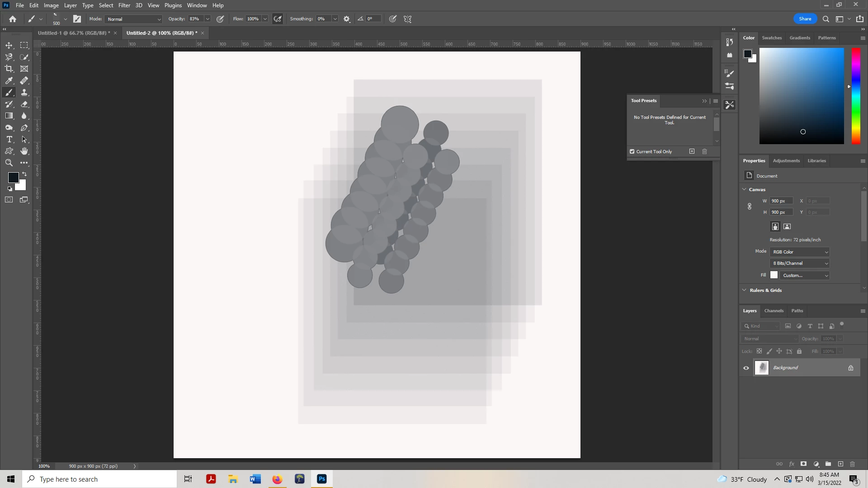868x488 pixels.
Task: Open the Filter menu
Action: tap(124, 5)
